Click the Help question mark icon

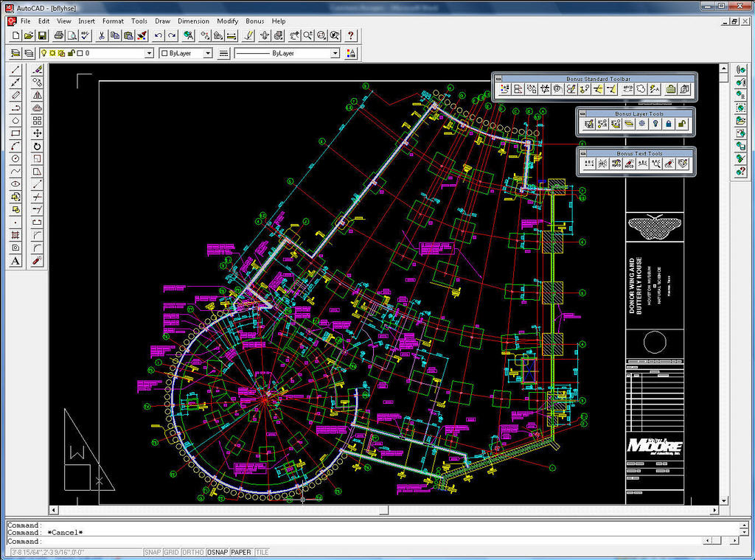[x=351, y=35]
